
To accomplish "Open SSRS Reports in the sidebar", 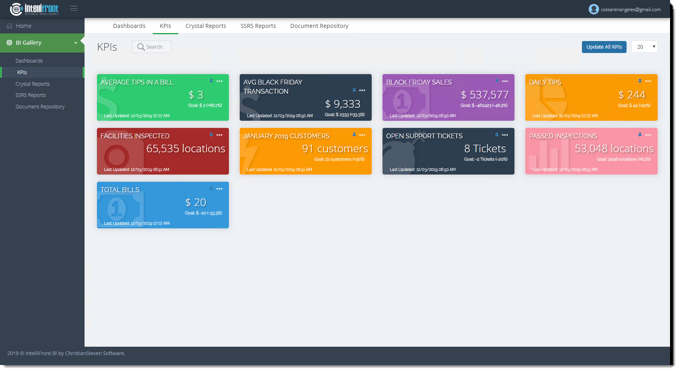I will (x=30, y=95).
